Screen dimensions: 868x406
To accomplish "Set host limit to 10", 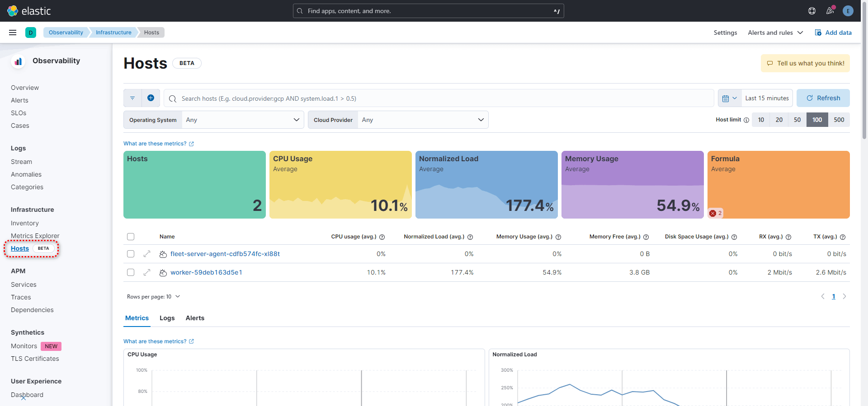I will (761, 120).
